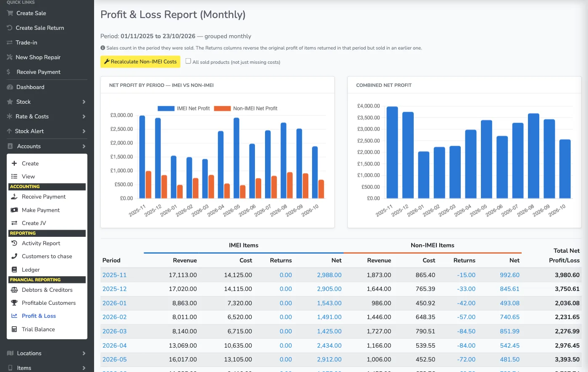Expand the Stock submenu chevron
Screen dimensions: 588x372
pos(84,102)
